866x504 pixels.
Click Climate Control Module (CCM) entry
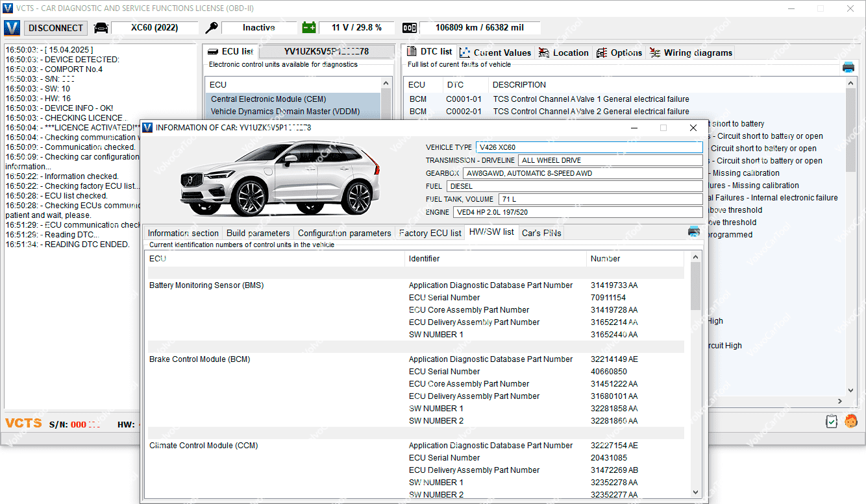[x=204, y=446]
